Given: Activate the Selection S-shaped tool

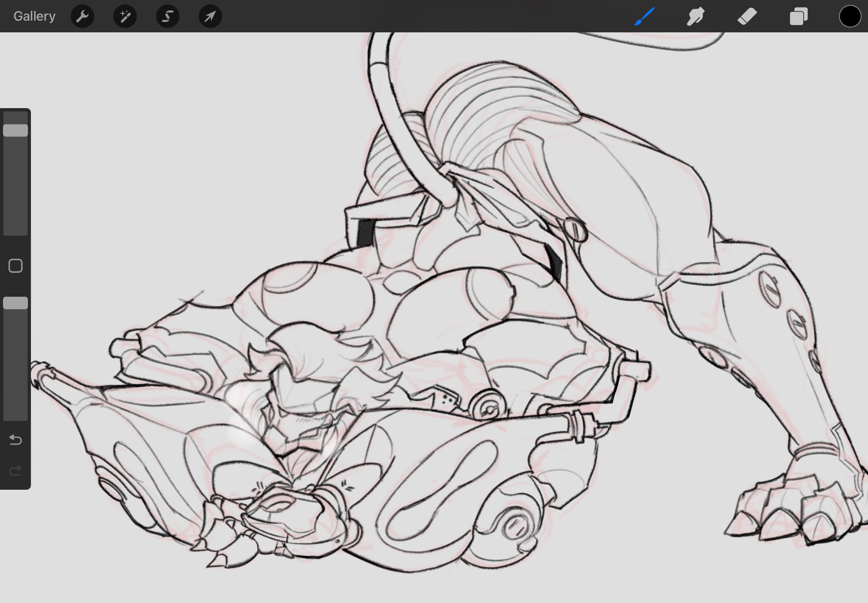Looking at the screenshot, I should click(168, 17).
